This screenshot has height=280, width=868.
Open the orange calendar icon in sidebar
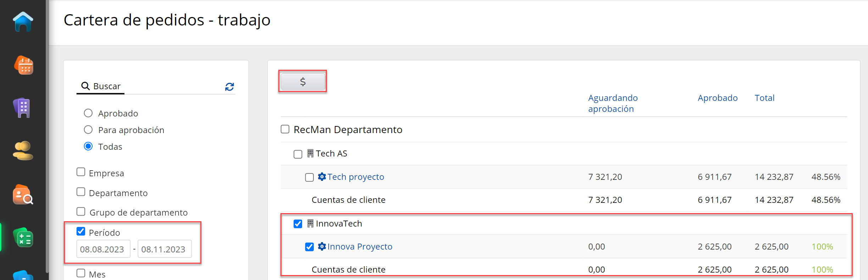(x=24, y=65)
